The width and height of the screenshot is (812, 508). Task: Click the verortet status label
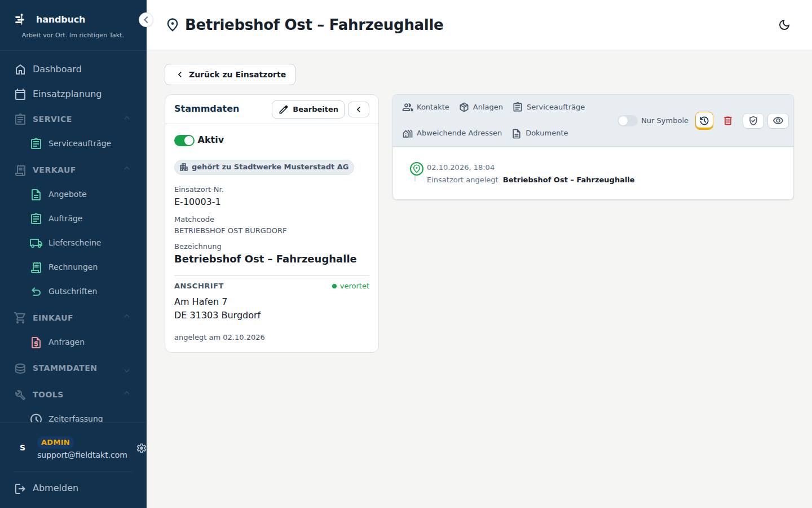(351, 286)
